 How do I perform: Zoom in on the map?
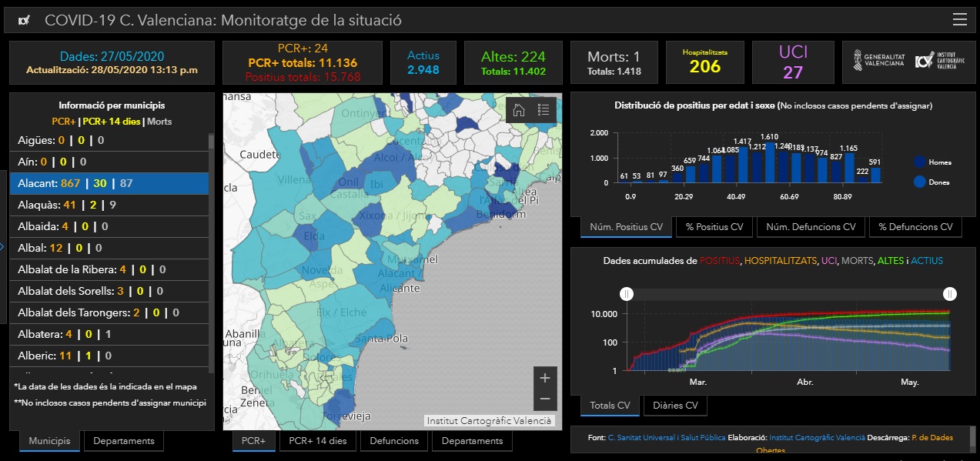coord(545,378)
